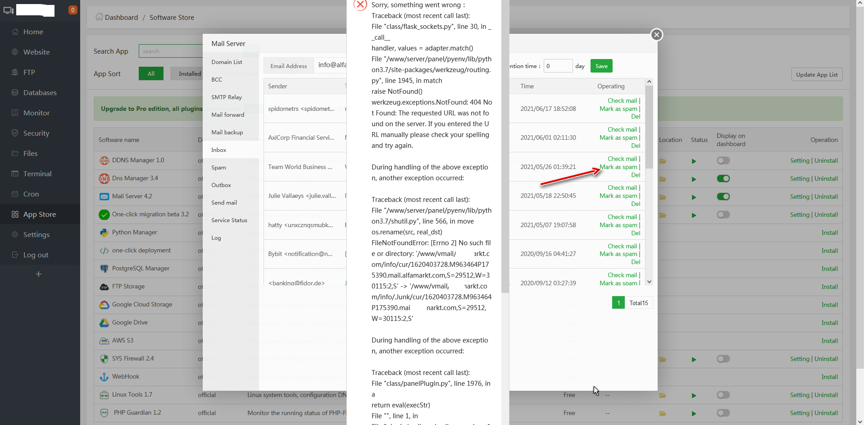868x425 pixels.
Task: Click the DDNS Manager app icon
Action: tap(104, 160)
